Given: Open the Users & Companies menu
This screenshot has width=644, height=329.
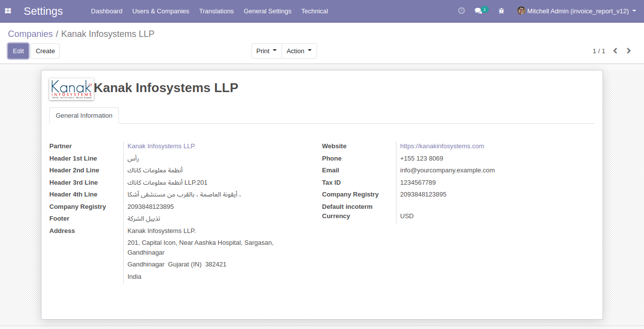Looking at the screenshot, I should (161, 11).
